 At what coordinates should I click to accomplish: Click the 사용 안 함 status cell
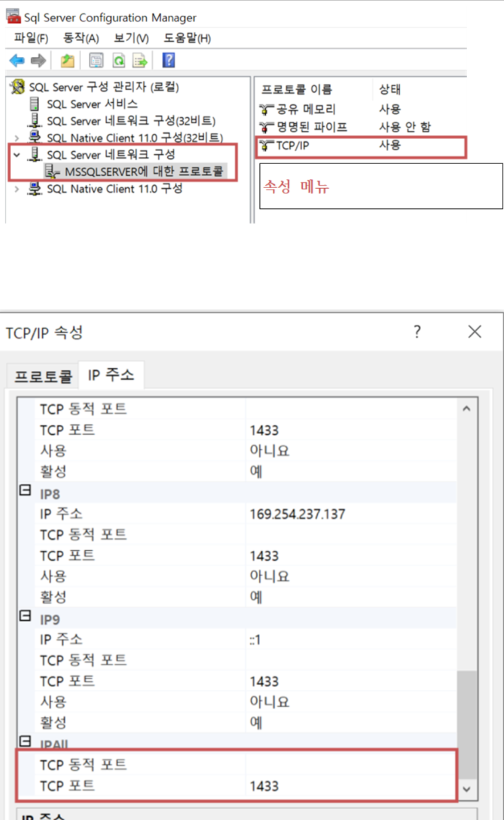tap(405, 127)
